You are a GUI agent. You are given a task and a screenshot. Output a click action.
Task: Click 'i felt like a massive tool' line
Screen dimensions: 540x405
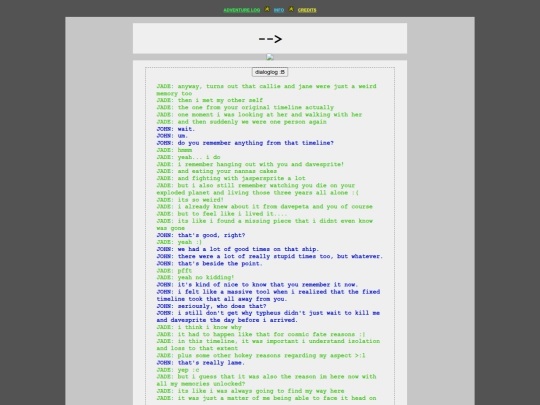point(268,295)
